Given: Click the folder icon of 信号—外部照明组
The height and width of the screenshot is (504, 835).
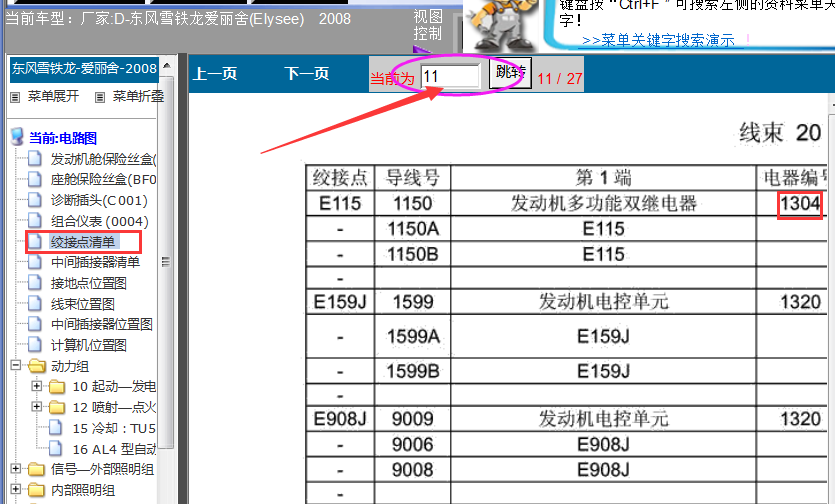Looking at the screenshot, I should (37, 469).
